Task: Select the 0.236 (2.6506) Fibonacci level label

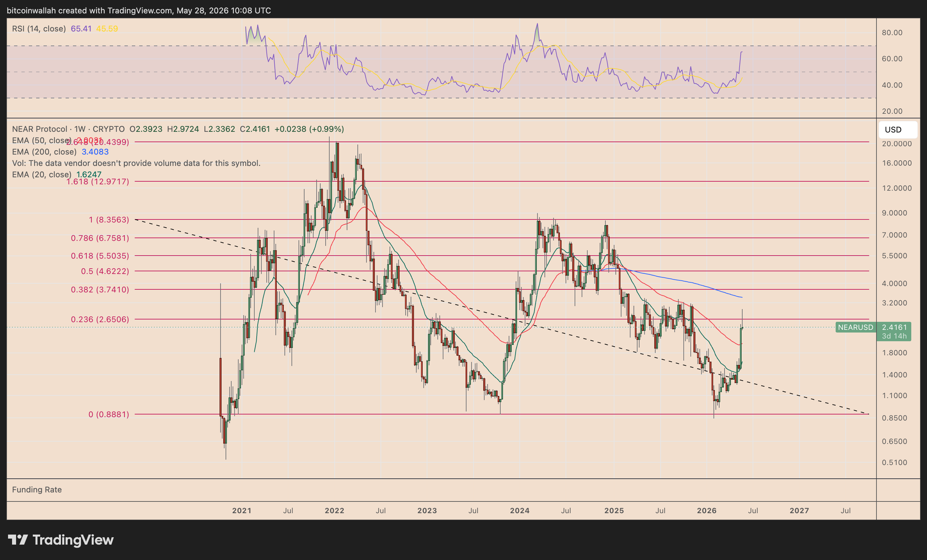Action: [100, 319]
